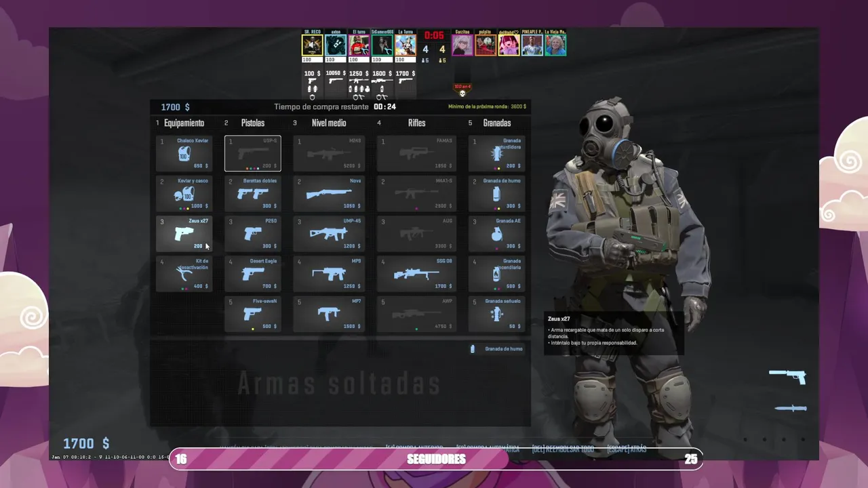Open the Equipamiento category

184,123
